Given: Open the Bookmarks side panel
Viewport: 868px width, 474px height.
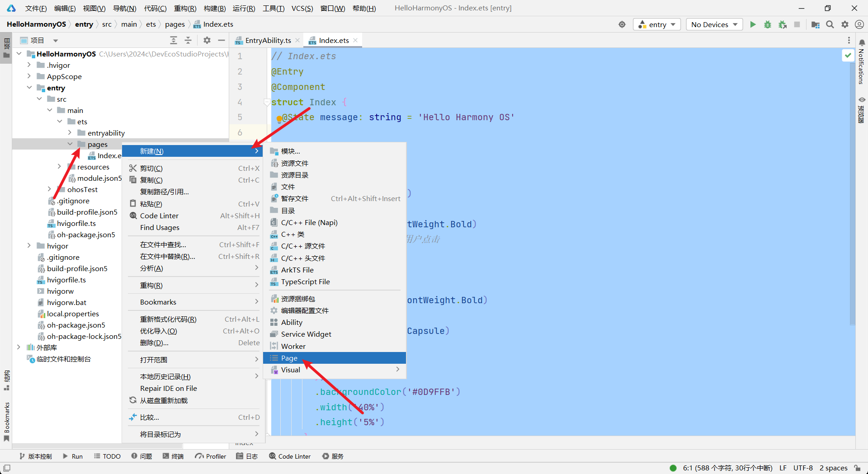Looking at the screenshot, I should [6, 421].
